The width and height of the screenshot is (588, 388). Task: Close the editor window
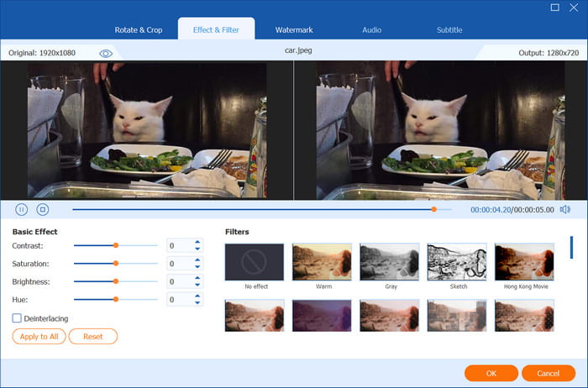coord(574,8)
